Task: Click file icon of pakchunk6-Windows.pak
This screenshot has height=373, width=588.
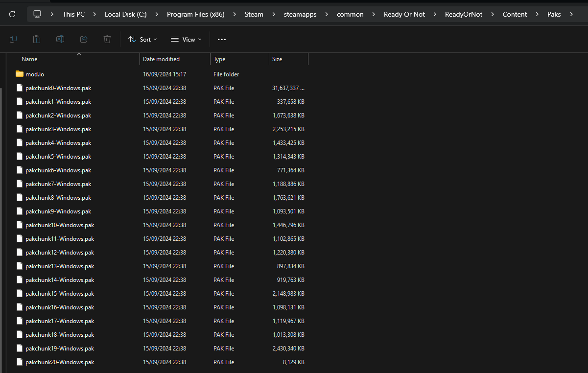Action: [20, 170]
